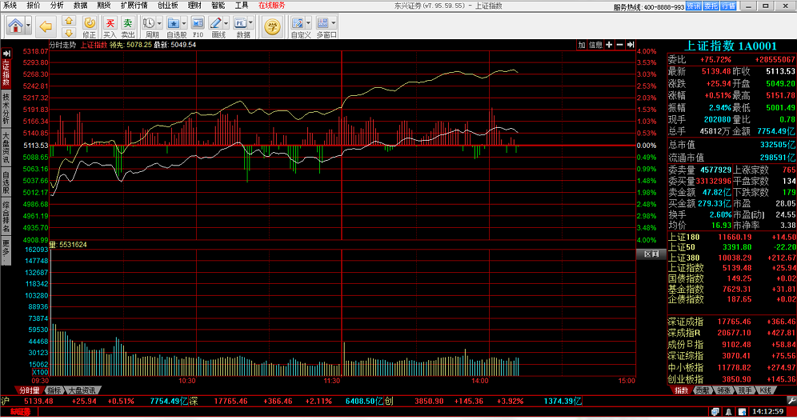Click the 上证指数 1A0001 panel title
This screenshot has height=420, width=797.
pos(731,46)
